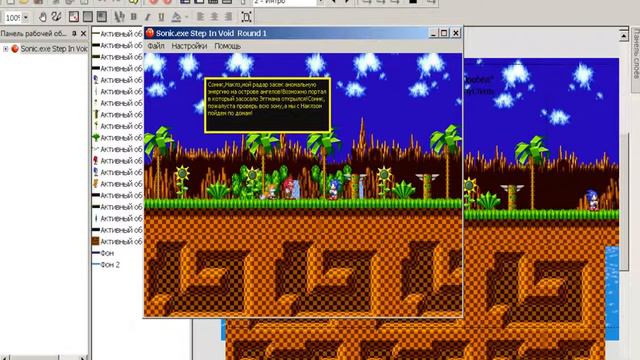Open the Помощь menu in game window
640x360 pixels.
[x=227, y=46]
